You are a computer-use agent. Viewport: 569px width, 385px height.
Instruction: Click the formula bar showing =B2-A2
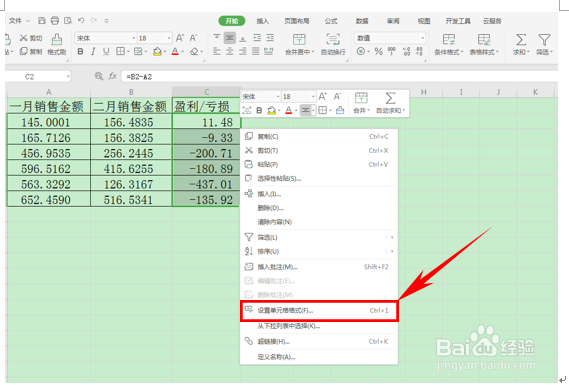339,77
